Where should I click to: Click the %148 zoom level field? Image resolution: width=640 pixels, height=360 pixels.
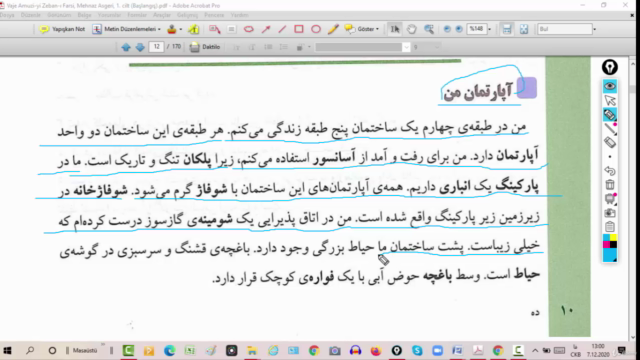(x=477, y=29)
